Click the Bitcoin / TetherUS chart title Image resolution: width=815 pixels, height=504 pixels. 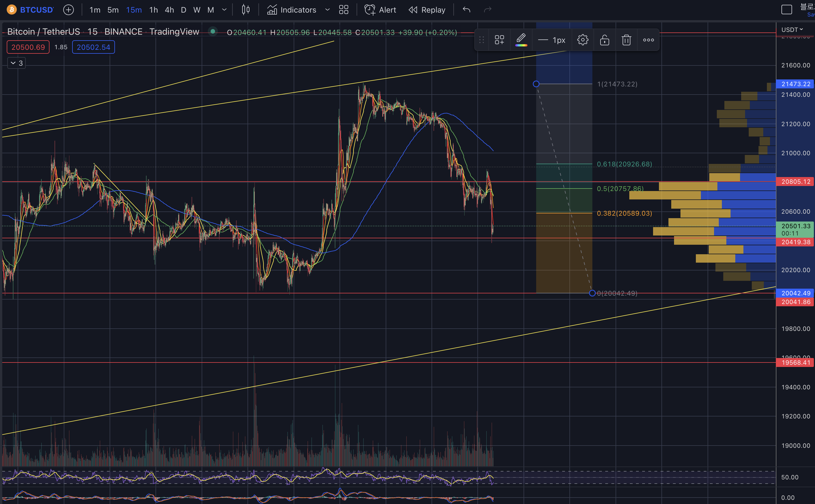[44, 32]
